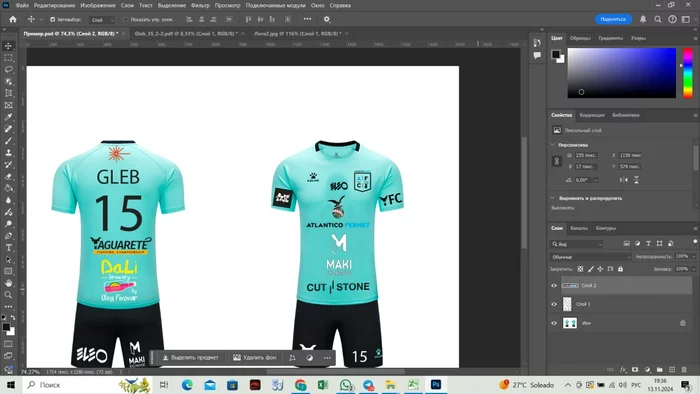This screenshot has height=394, width=700.
Task: Open the Move tool preset dropdown arrow
Action: pos(42,20)
